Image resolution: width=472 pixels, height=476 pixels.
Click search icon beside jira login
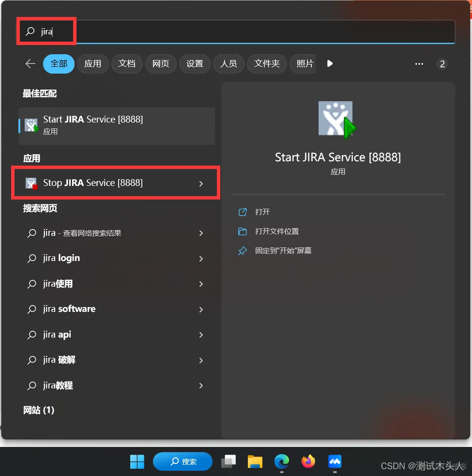coord(31,259)
